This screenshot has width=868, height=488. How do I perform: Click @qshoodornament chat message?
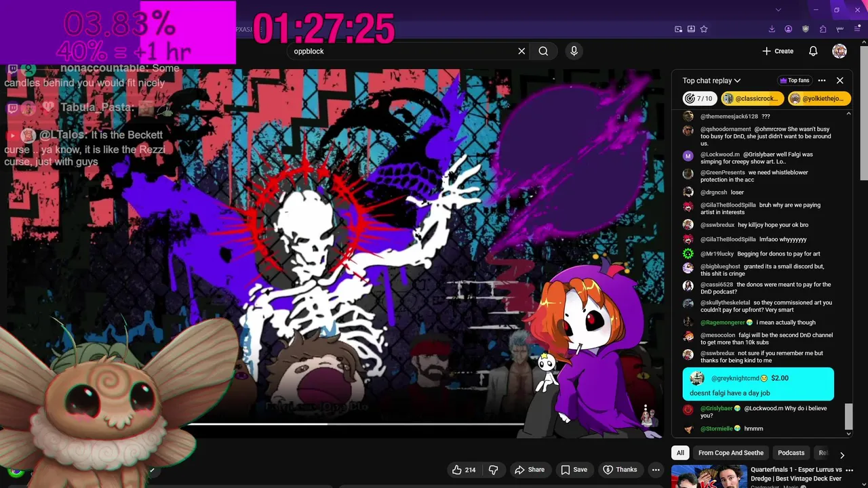tap(758, 136)
